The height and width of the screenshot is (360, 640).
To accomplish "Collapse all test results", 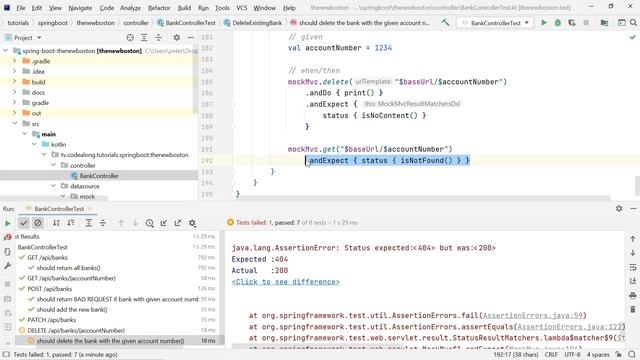I will click(x=103, y=223).
